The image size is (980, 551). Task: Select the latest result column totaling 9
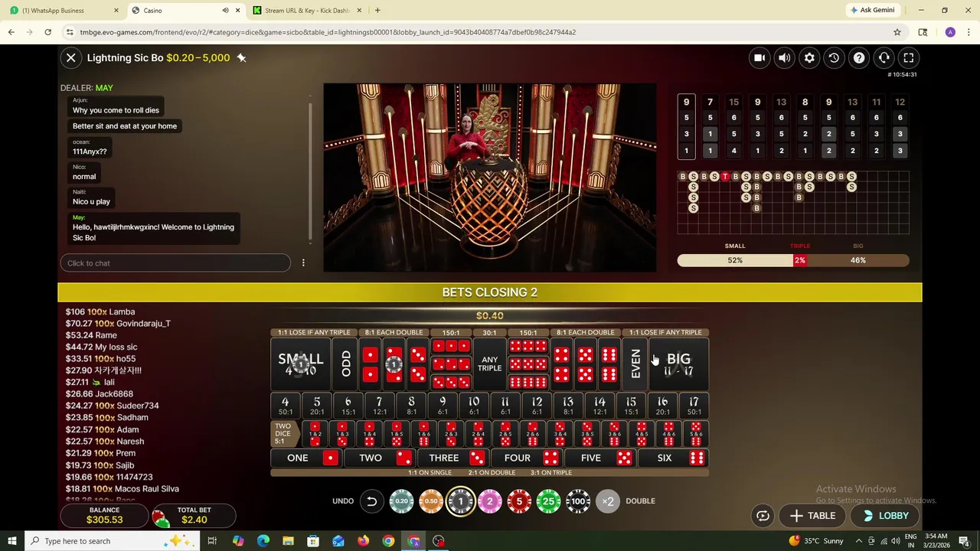[686, 126]
